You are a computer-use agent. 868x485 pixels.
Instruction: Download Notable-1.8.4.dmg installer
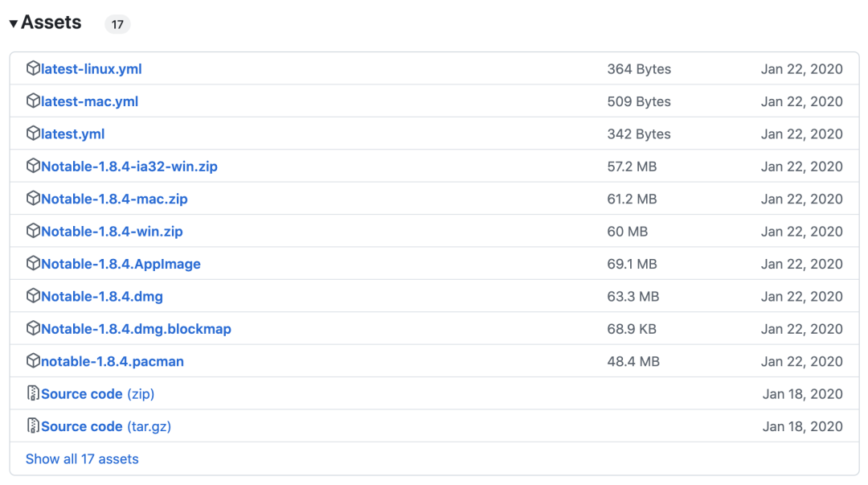(x=102, y=297)
